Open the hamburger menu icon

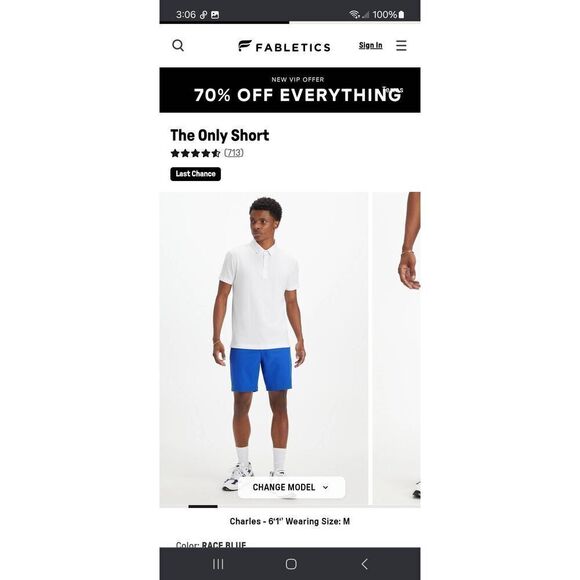tap(401, 45)
